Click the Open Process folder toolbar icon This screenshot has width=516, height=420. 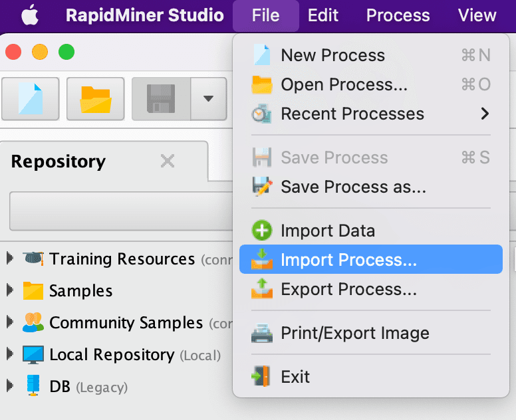pos(96,98)
